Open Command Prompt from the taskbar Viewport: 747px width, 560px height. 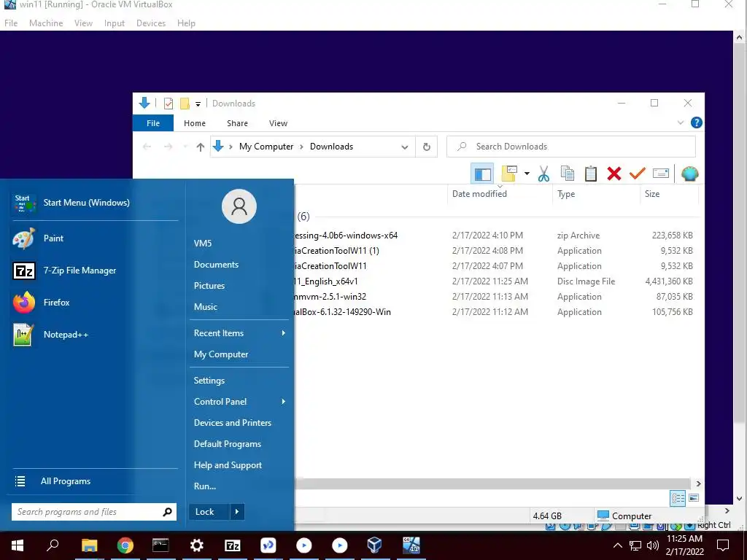coord(160,545)
